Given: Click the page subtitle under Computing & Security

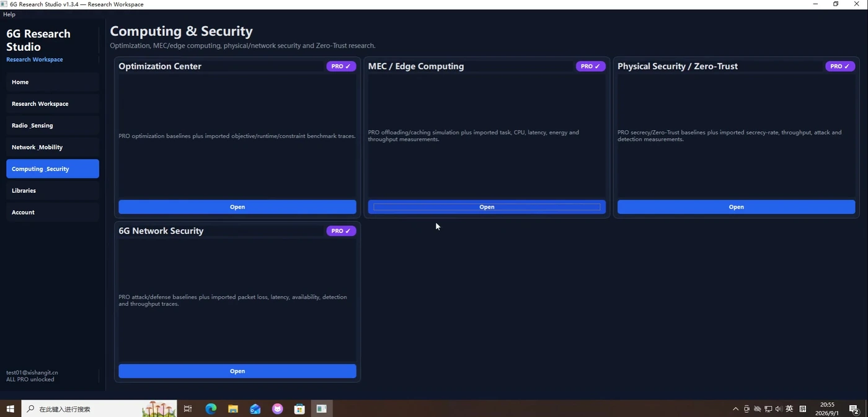Looking at the screenshot, I should point(242,46).
